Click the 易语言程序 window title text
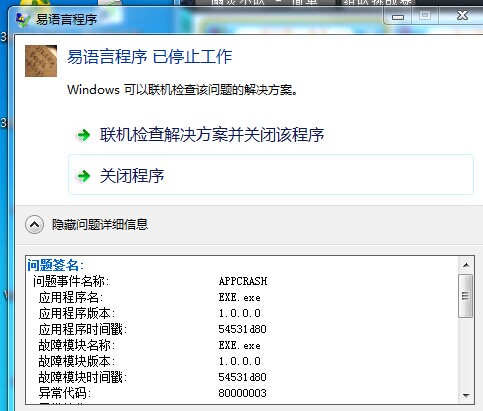Screen dimensions: 483x411 click(66, 20)
